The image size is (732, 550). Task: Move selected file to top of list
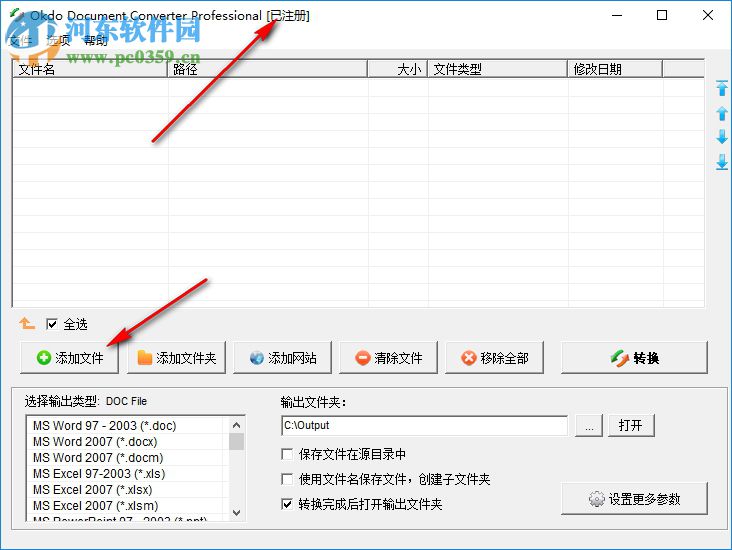pyautogui.click(x=722, y=88)
